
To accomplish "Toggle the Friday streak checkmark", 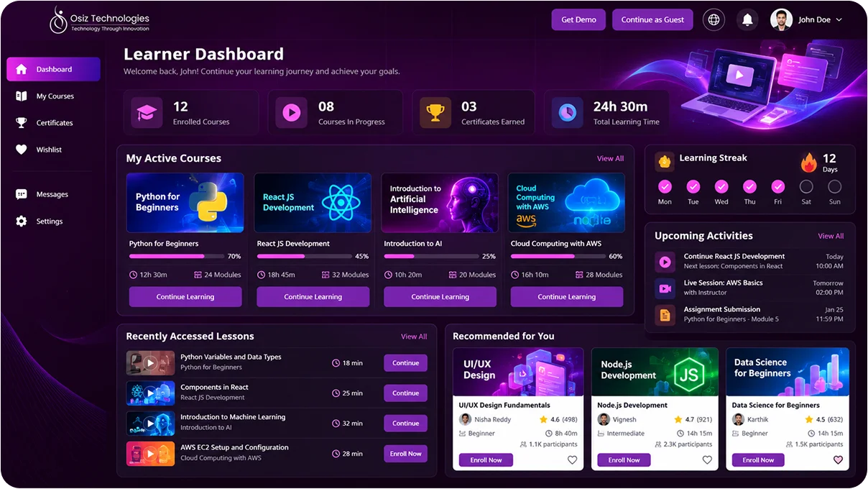I will (x=778, y=187).
